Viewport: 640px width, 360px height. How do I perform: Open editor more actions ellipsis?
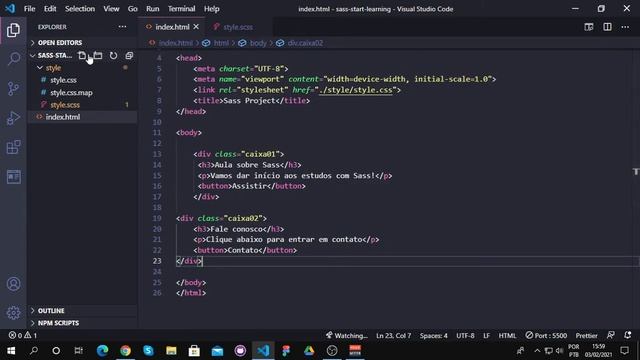pyautogui.click(x=625, y=27)
